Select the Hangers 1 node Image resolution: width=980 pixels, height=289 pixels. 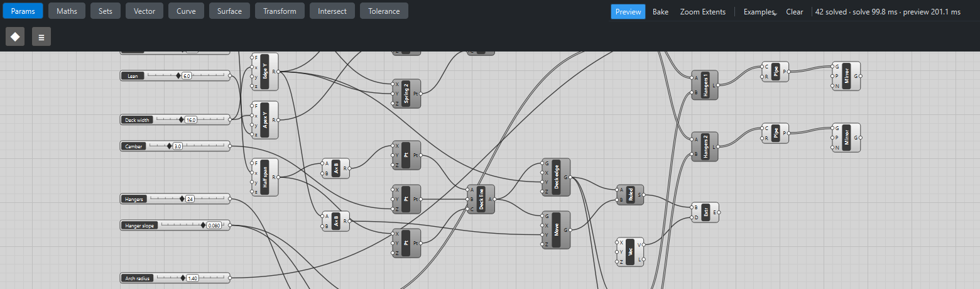(705, 85)
